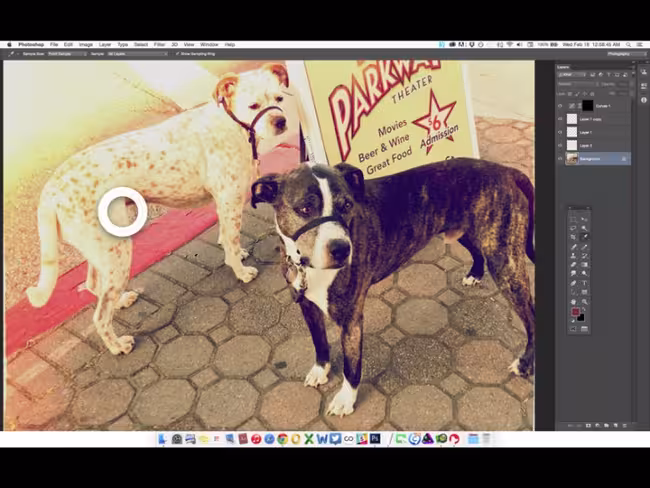The height and width of the screenshot is (488, 650).
Task: Filter layers by adjustment layers
Action: (600, 75)
